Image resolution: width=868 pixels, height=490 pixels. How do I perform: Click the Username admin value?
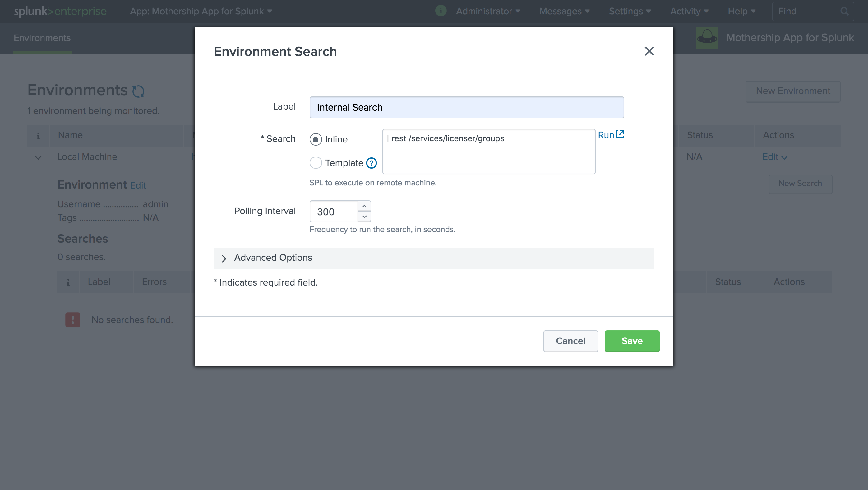155,204
